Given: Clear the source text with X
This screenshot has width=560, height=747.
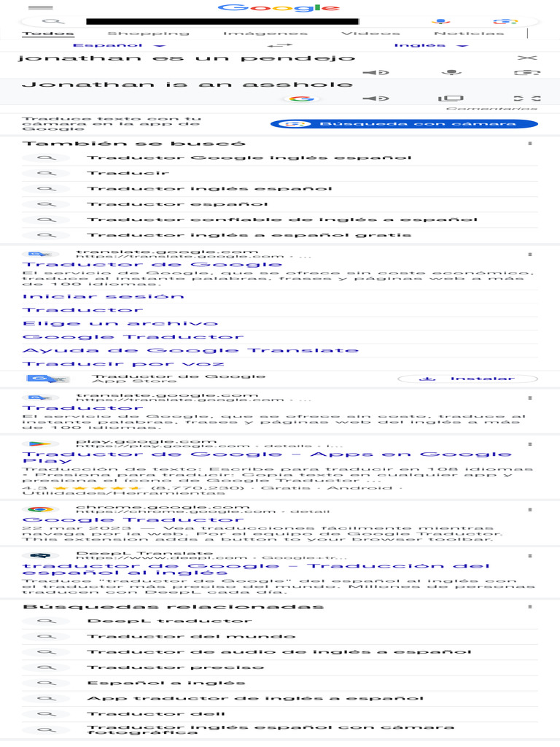Looking at the screenshot, I should pyautogui.click(x=527, y=58).
